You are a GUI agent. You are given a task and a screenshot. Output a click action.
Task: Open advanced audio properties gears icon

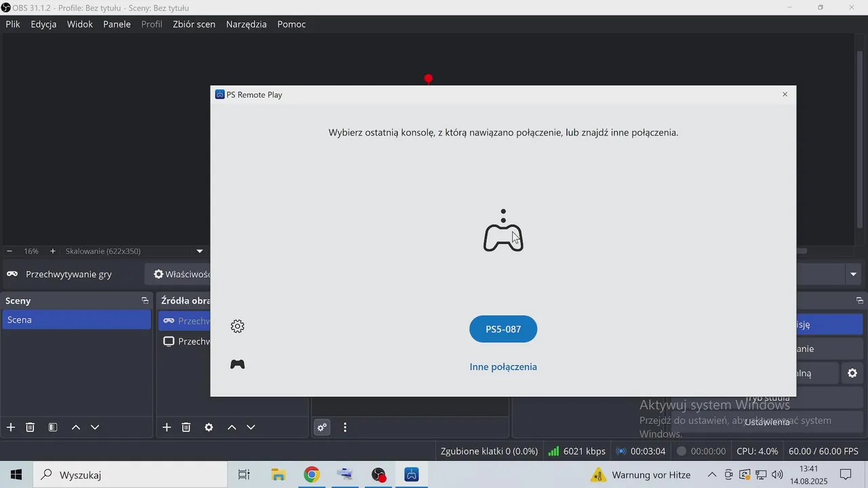coord(322,427)
